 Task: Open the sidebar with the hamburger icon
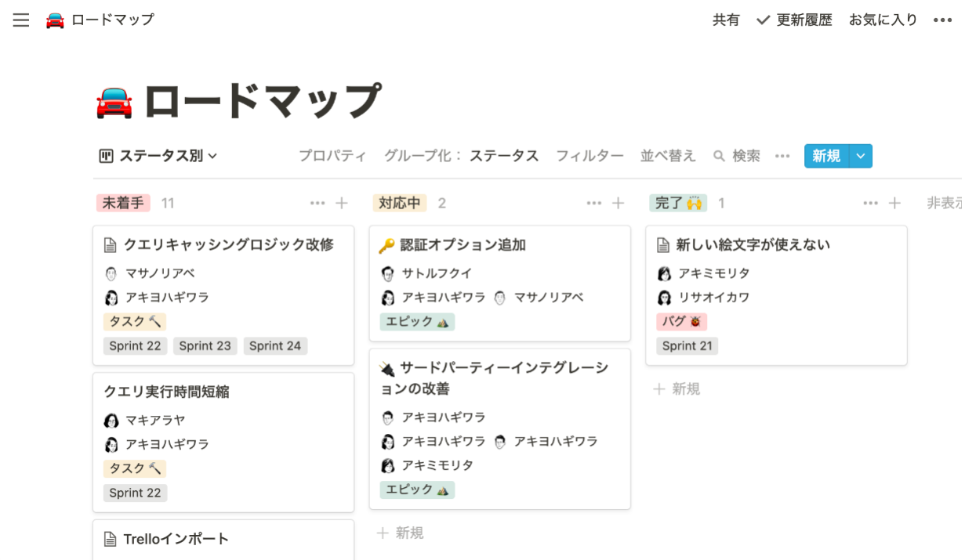[20, 20]
